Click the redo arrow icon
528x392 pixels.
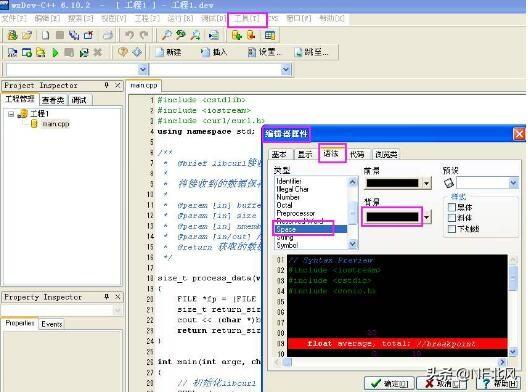[x=144, y=35]
